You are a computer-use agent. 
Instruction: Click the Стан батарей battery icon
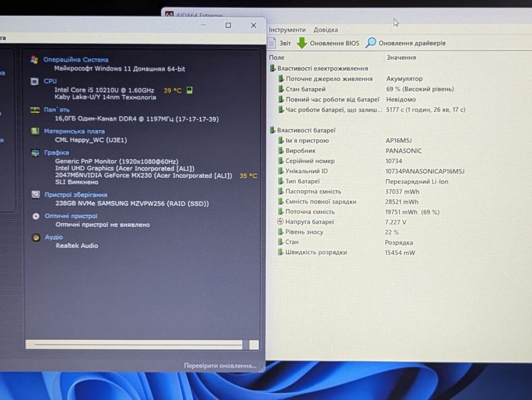[x=281, y=89]
